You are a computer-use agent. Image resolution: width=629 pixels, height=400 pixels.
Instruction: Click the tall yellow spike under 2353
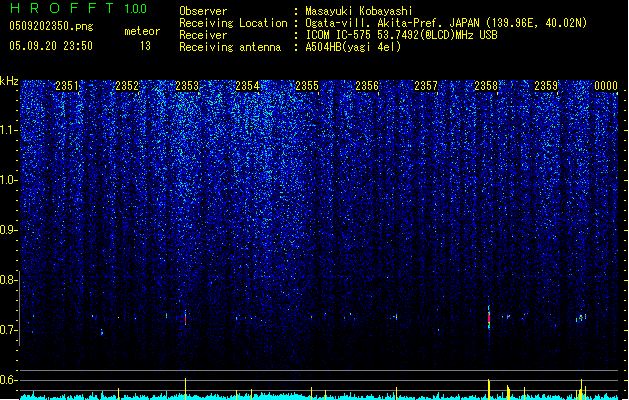185,388
